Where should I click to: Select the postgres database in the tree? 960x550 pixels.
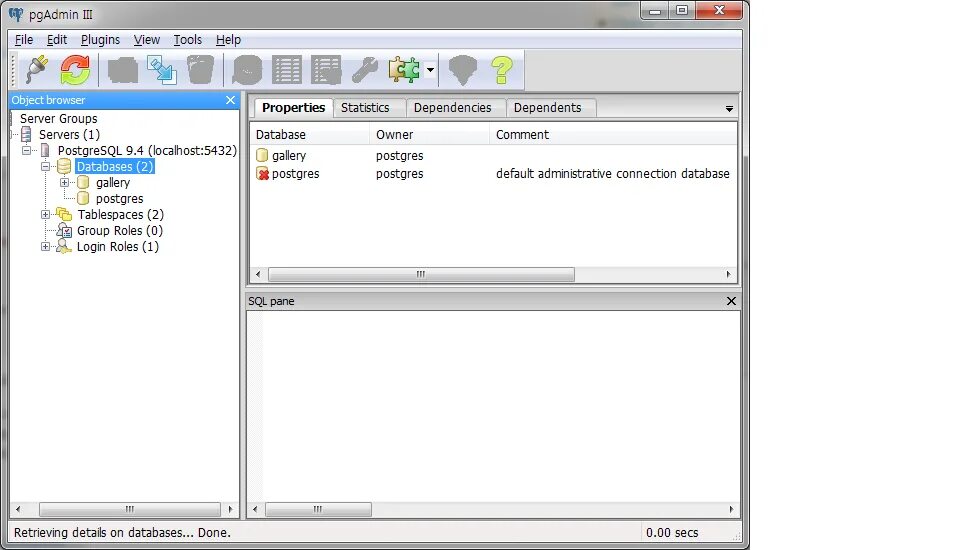pyautogui.click(x=119, y=198)
